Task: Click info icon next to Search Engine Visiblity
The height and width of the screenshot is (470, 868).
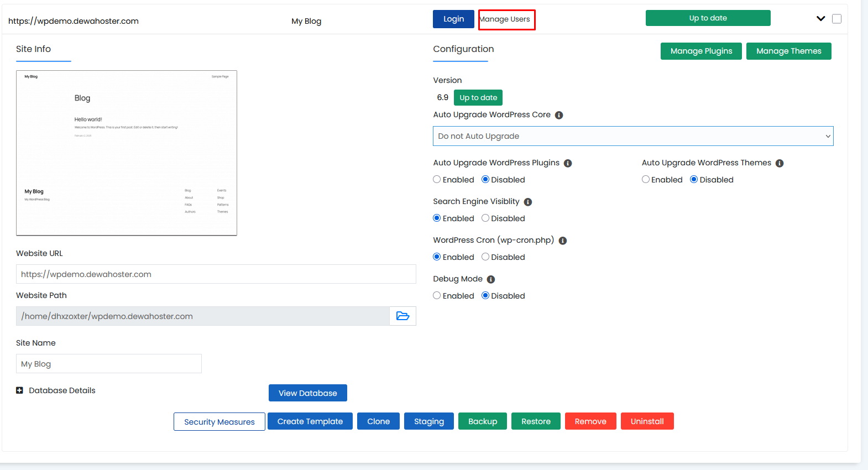Action: [x=528, y=202]
